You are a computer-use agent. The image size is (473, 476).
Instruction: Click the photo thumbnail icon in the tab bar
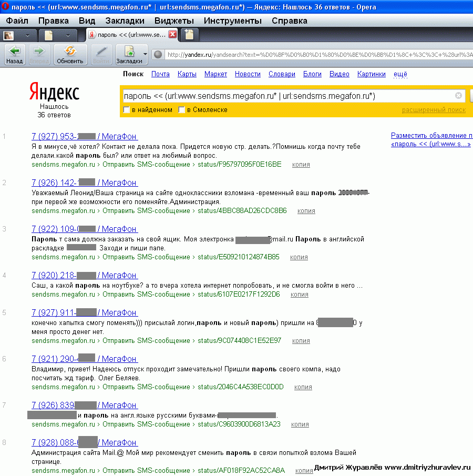click(8, 36)
